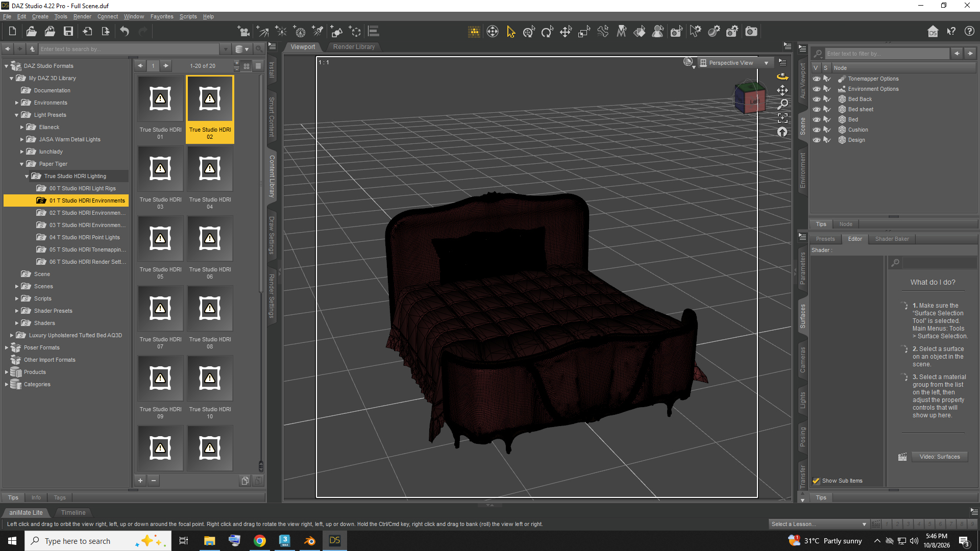Click the Video: Surfaces button
The image size is (980, 551).
(939, 457)
